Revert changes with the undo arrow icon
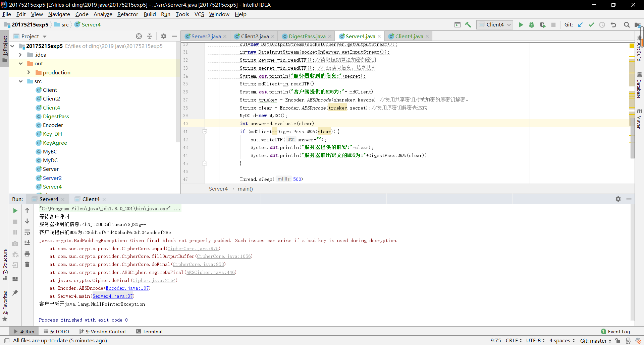 (x=613, y=25)
